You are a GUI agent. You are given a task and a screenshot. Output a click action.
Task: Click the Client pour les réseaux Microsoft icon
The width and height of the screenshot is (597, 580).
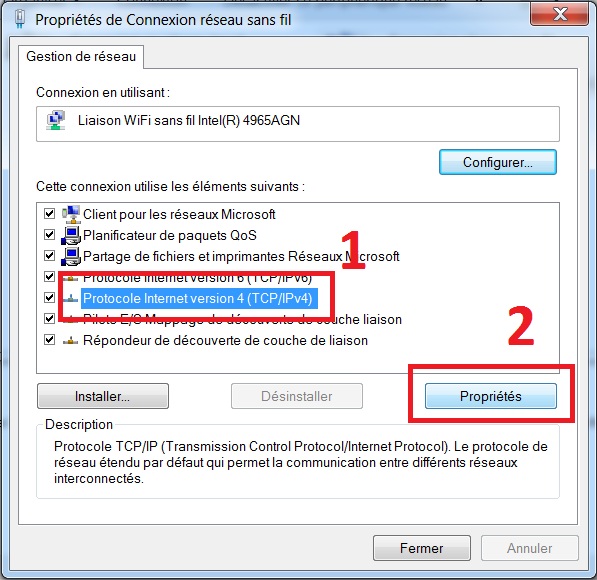click(x=71, y=214)
